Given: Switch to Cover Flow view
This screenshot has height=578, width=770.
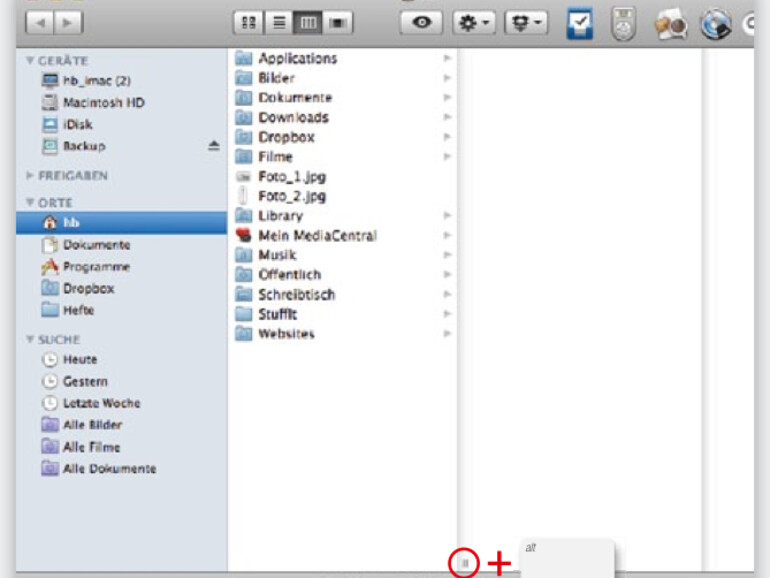Looking at the screenshot, I should point(337,23).
